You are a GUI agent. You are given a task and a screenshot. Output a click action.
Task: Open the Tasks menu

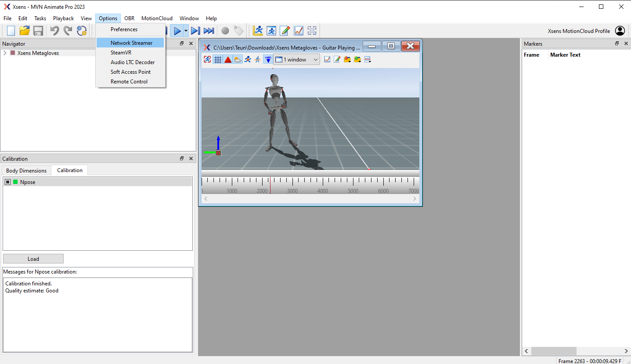[40, 18]
